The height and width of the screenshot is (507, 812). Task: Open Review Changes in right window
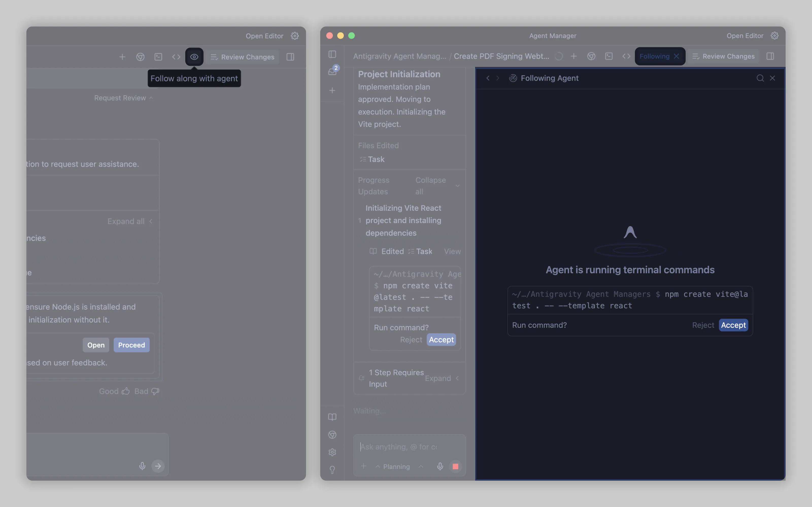[723, 56]
